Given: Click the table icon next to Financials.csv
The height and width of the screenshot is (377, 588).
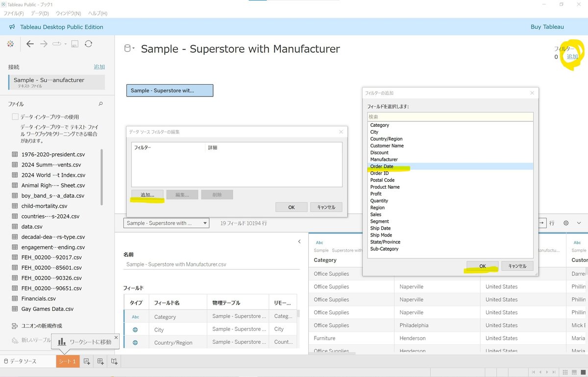Looking at the screenshot, I should pos(15,299).
